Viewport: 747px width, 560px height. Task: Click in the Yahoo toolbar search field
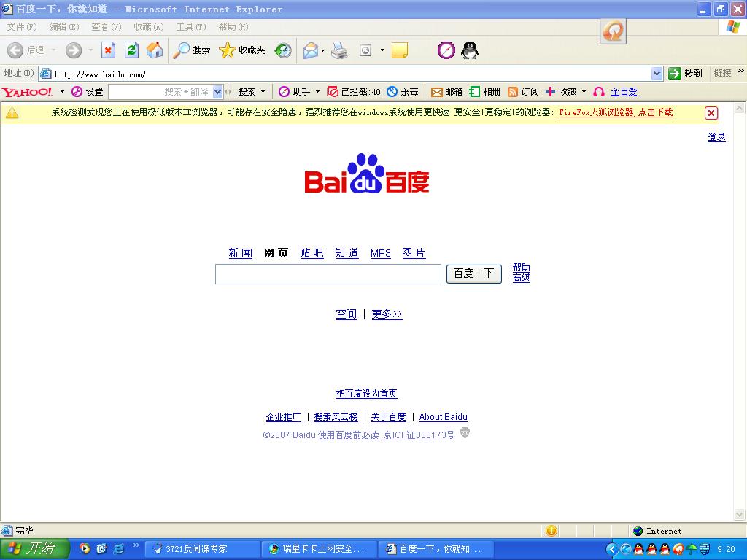pyautogui.click(x=160, y=92)
